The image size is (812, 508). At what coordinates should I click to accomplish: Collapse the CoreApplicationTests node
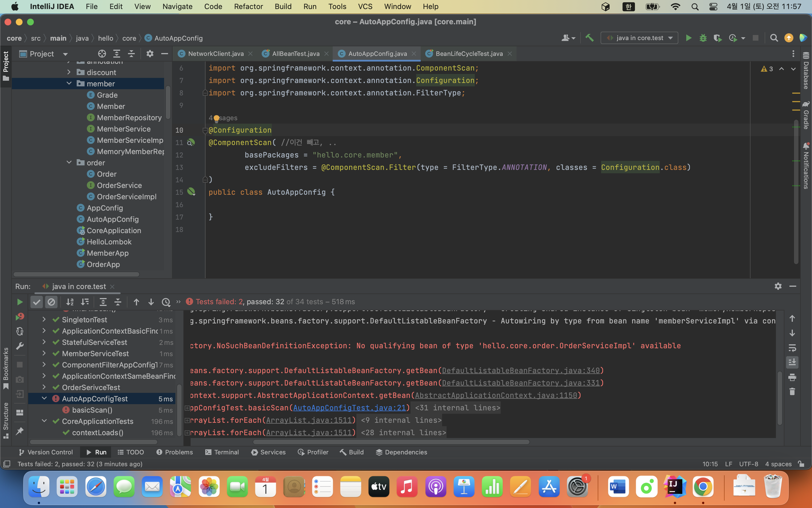pos(44,421)
